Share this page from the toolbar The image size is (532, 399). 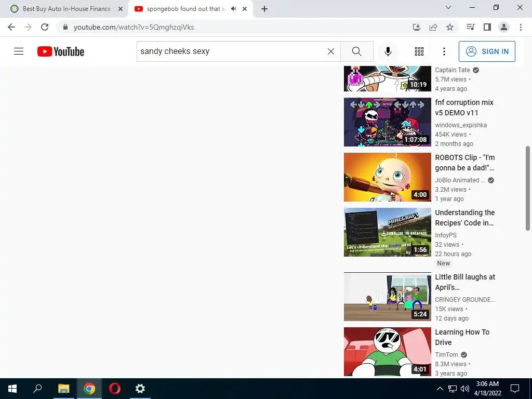click(433, 27)
